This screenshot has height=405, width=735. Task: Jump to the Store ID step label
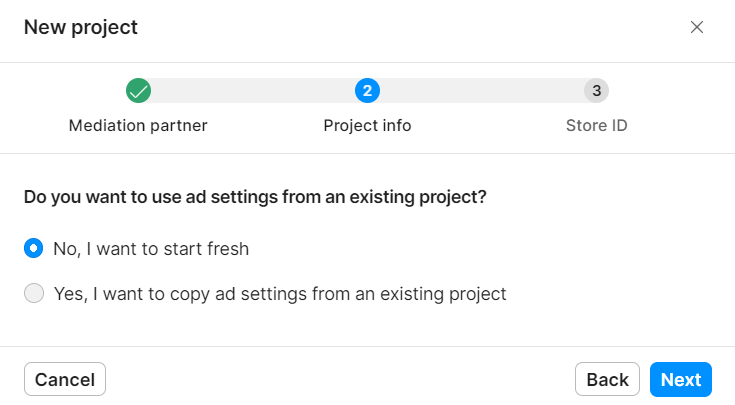tap(596, 126)
